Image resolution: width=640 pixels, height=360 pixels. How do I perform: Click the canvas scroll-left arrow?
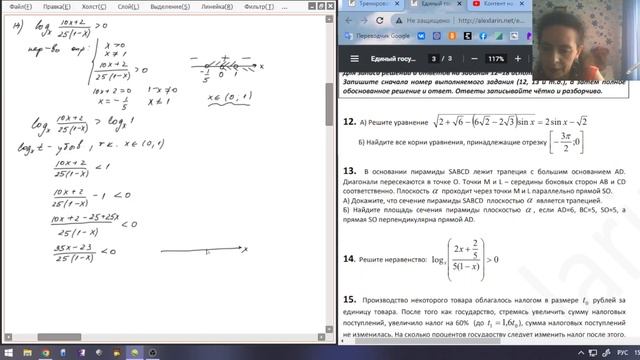point(8,337)
